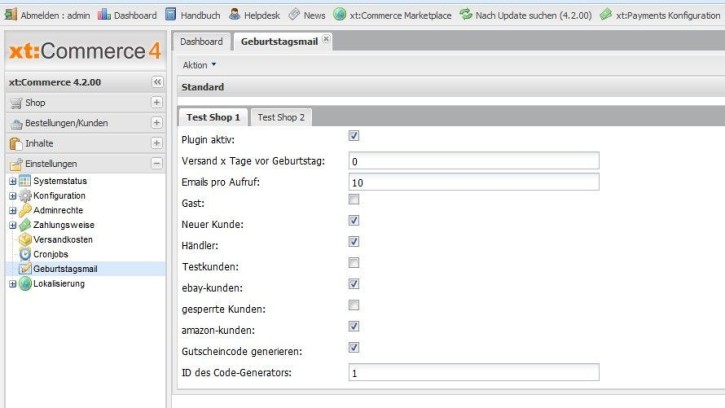Image resolution: width=725 pixels, height=408 pixels.
Task: Check the gesperrte Kunden checkbox
Action: (354, 305)
